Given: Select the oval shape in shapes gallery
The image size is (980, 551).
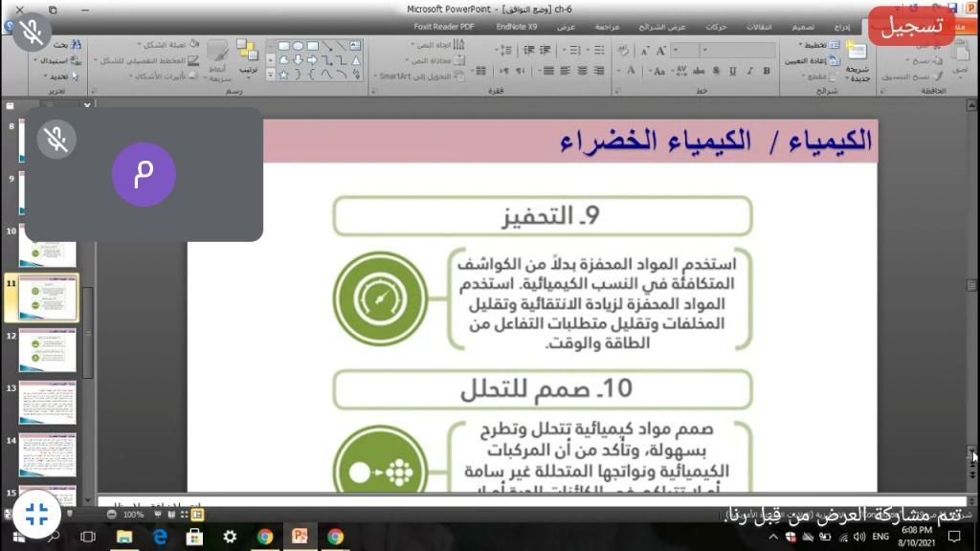Looking at the screenshot, I should point(299,45).
